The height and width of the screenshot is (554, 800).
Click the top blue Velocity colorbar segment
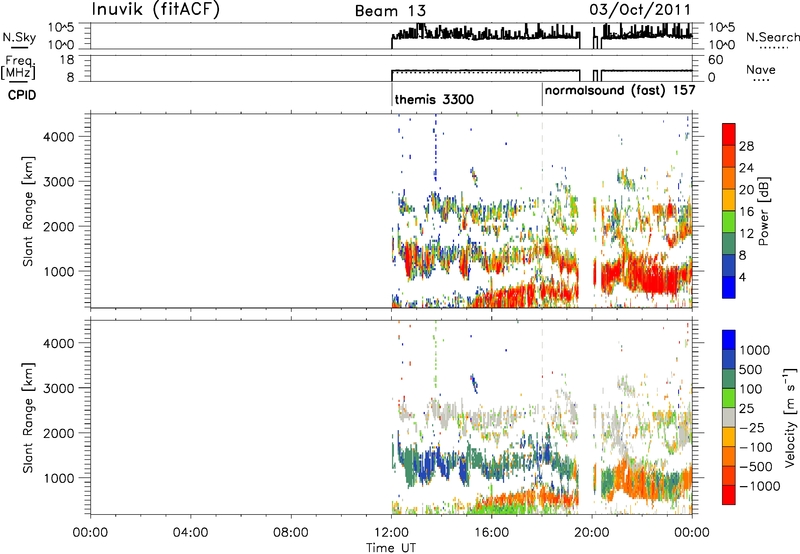[x=729, y=340]
